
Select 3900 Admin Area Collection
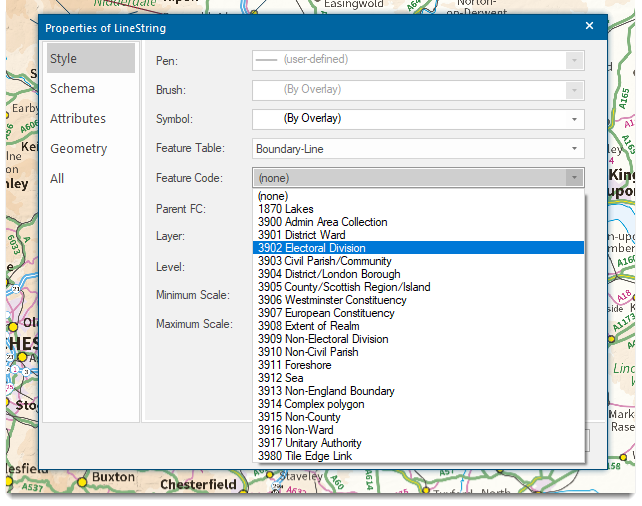tap(418, 222)
